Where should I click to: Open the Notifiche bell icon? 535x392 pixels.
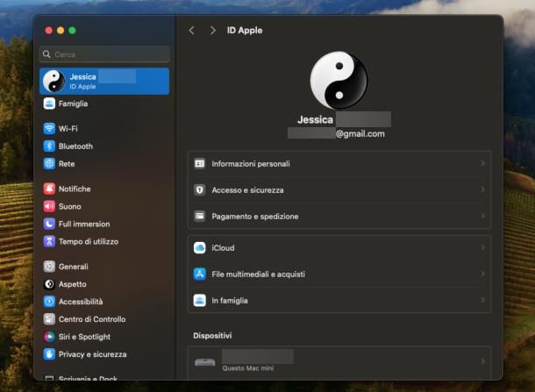point(49,189)
